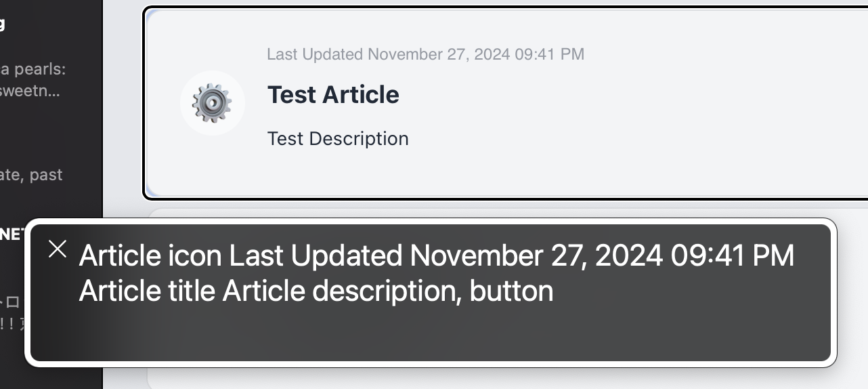Select the truncated sidebar text "sweetn…"
Viewport: 868px width, 389px height.
[30, 91]
